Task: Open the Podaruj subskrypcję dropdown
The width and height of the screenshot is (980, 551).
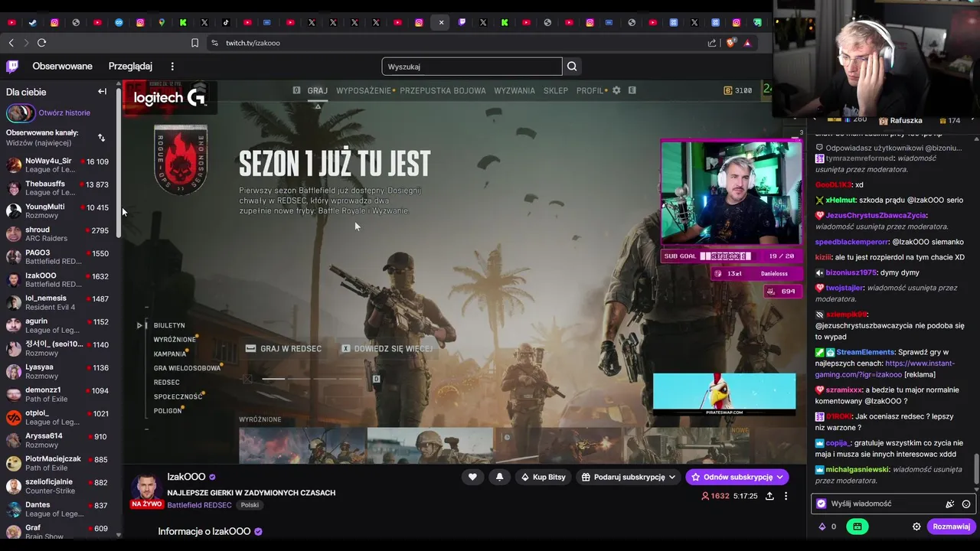Action: [628, 477]
